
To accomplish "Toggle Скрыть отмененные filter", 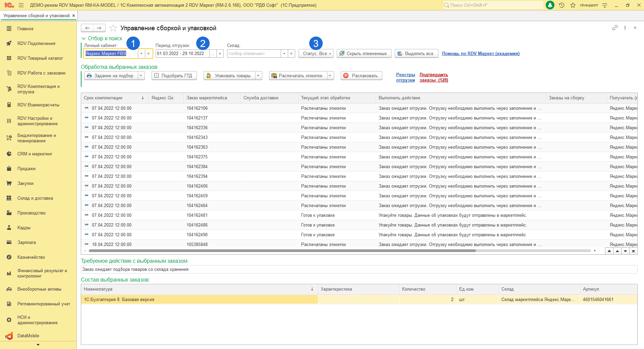I will [364, 54].
